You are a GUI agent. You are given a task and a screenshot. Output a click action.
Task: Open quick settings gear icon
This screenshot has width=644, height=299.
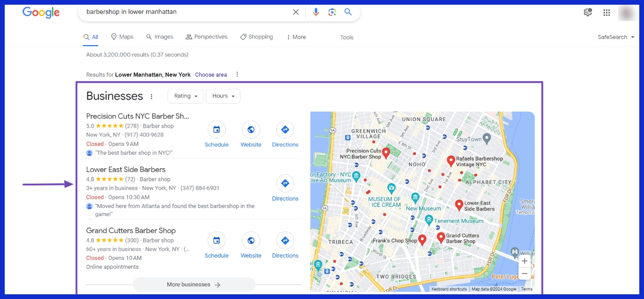587,13
